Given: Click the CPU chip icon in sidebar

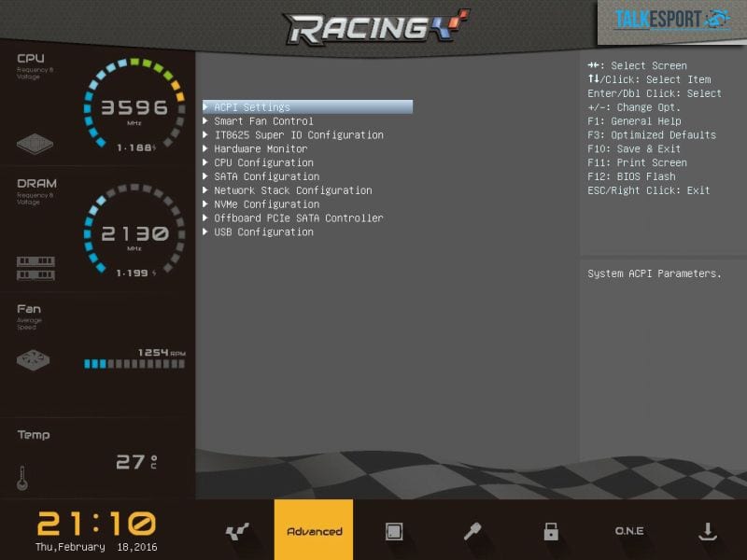Looking at the screenshot, I should click(x=35, y=145).
